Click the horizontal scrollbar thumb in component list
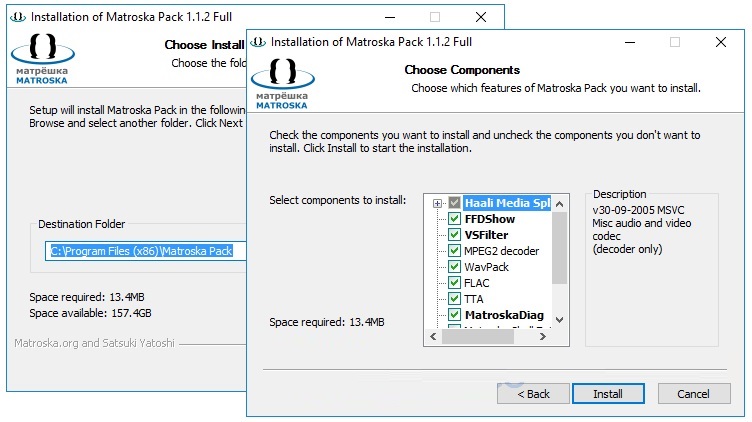 (478, 337)
